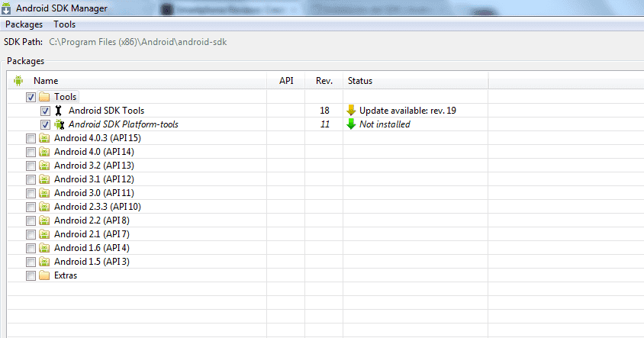Select the Extras row label
The width and height of the screenshot is (644, 338).
click(x=66, y=275)
